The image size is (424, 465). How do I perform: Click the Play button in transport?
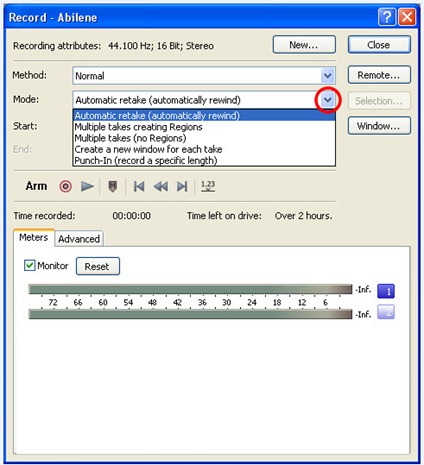(87, 186)
